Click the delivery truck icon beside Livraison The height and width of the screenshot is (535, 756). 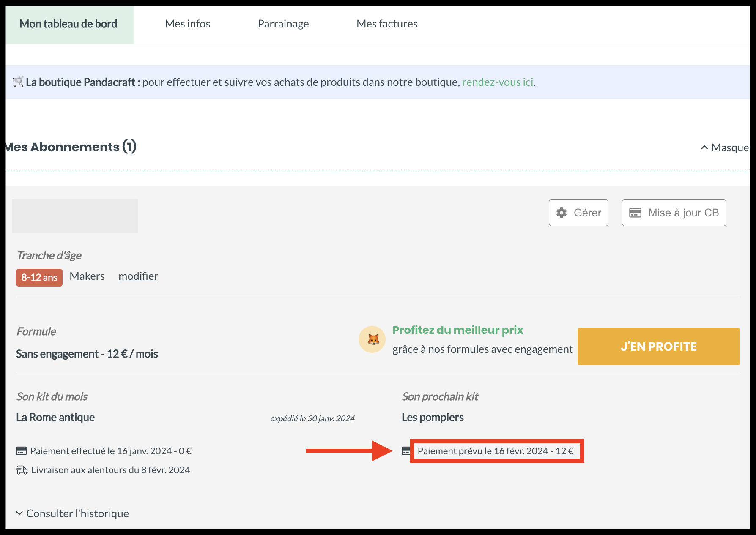[x=22, y=470]
